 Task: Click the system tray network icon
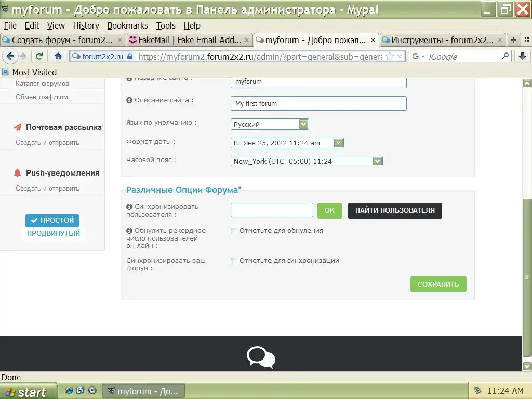click(478, 390)
